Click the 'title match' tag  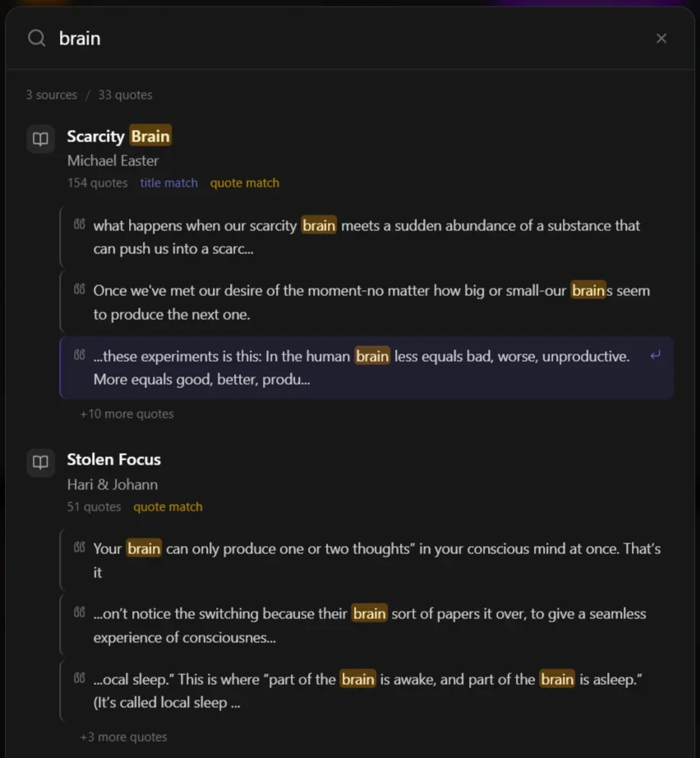168,183
